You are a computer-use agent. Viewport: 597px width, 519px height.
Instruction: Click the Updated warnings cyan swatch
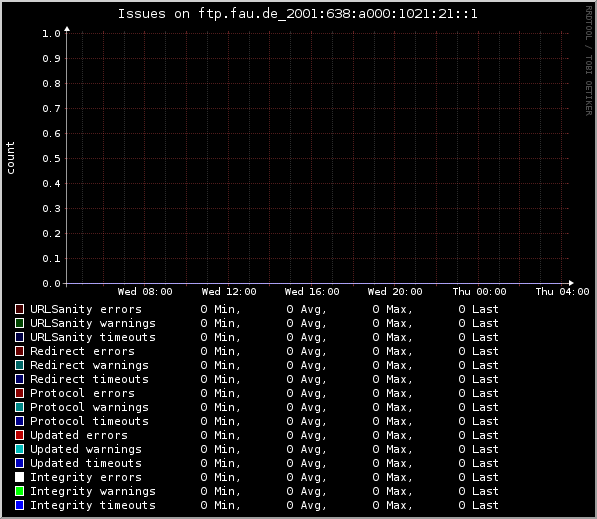(19, 449)
